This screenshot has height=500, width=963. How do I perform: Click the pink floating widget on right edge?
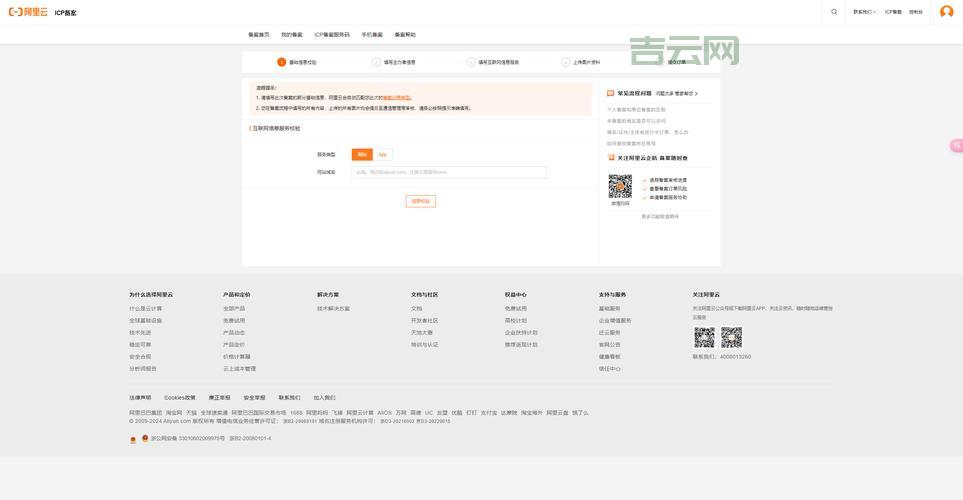click(956, 146)
